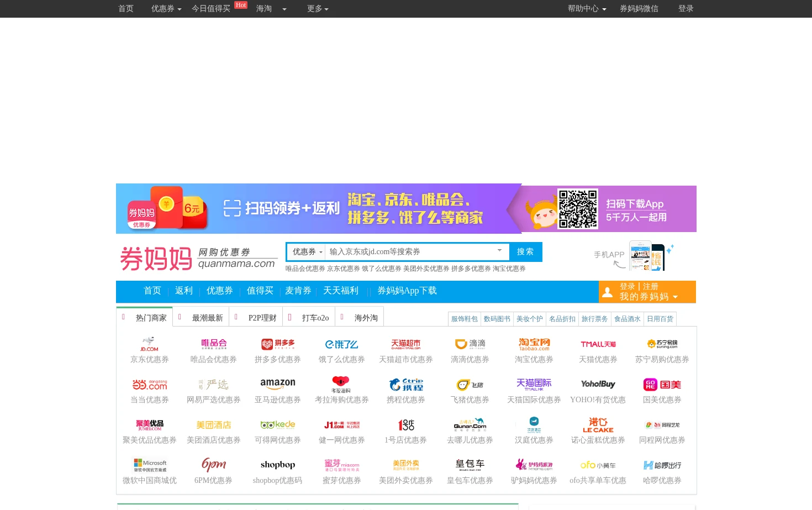
Task: Select the 拼多多 logo
Action: click(x=277, y=344)
